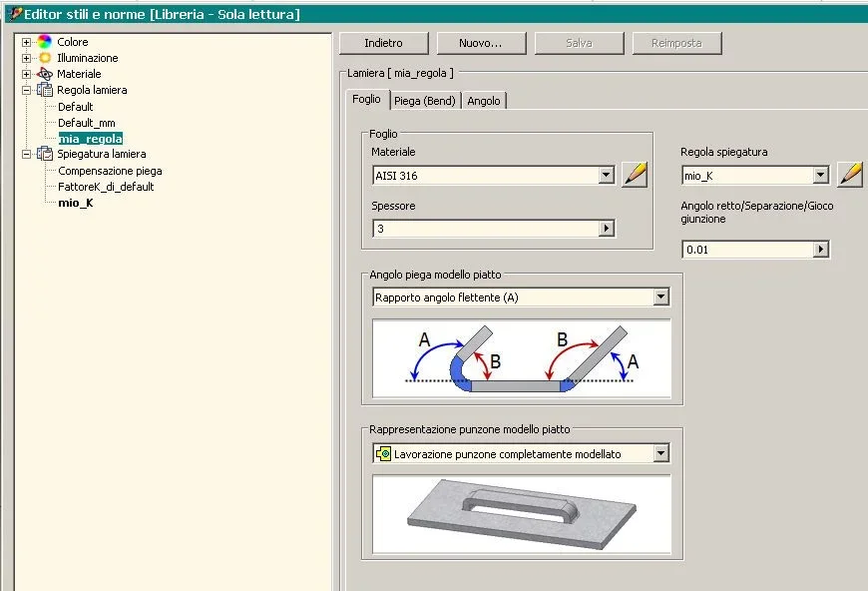The width and height of the screenshot is (868, 591).
Task: Select Default sheet metal rule
Action: point(75,107)
